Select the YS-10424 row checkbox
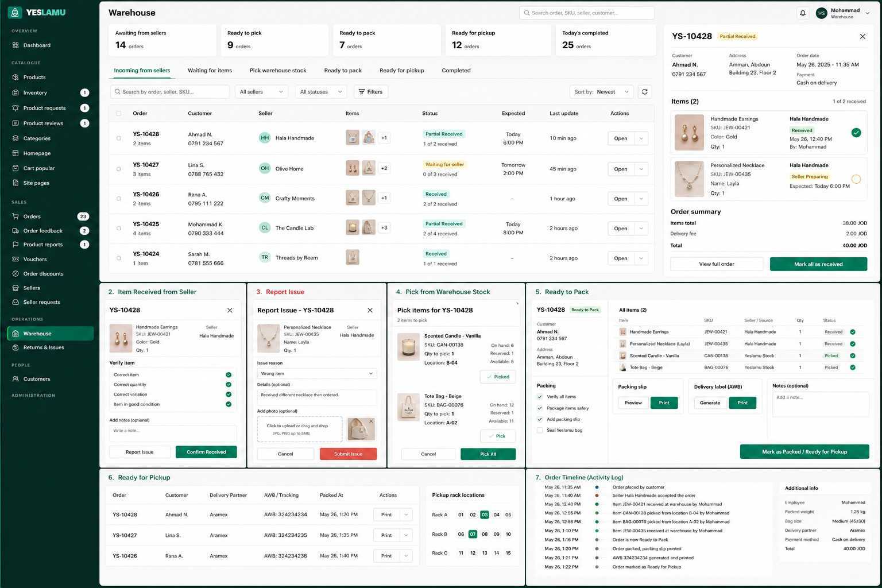 [119, 258]
